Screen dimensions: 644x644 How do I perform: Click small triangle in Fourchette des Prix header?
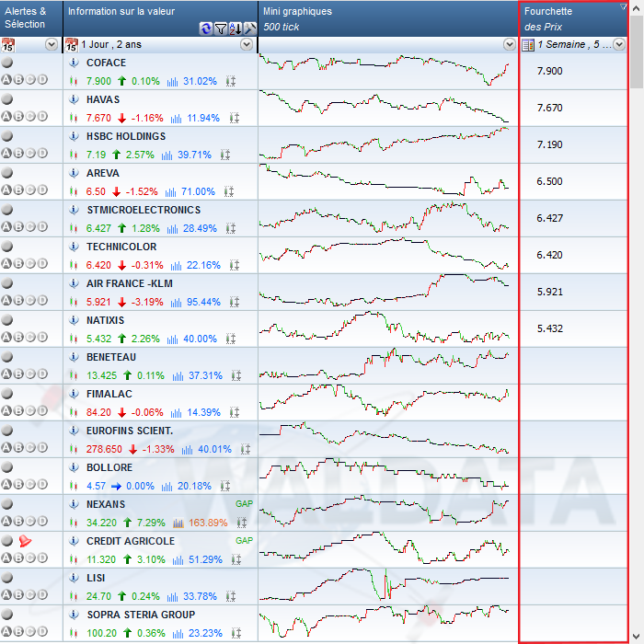(623, 6)
